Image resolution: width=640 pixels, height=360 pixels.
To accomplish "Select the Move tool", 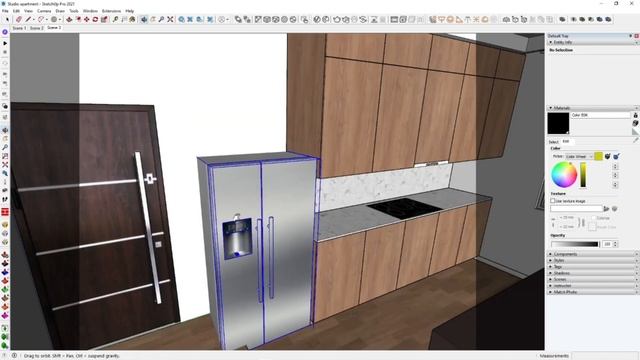I will point(87,19).
